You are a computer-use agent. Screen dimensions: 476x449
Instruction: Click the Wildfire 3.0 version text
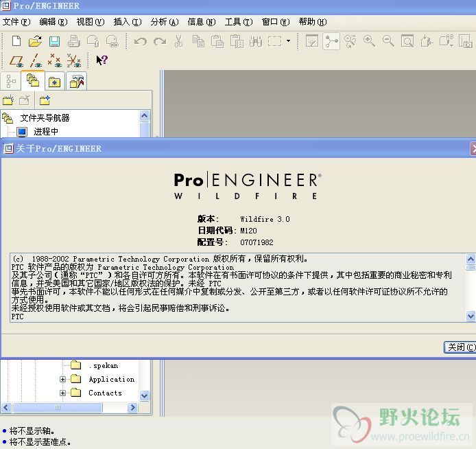(265, 219)
